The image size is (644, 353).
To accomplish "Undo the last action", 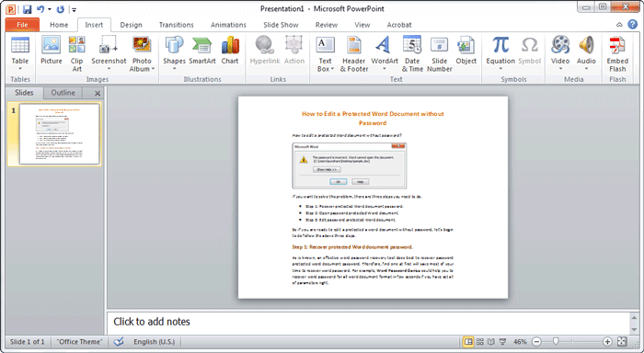I will (x=40, y=9).
